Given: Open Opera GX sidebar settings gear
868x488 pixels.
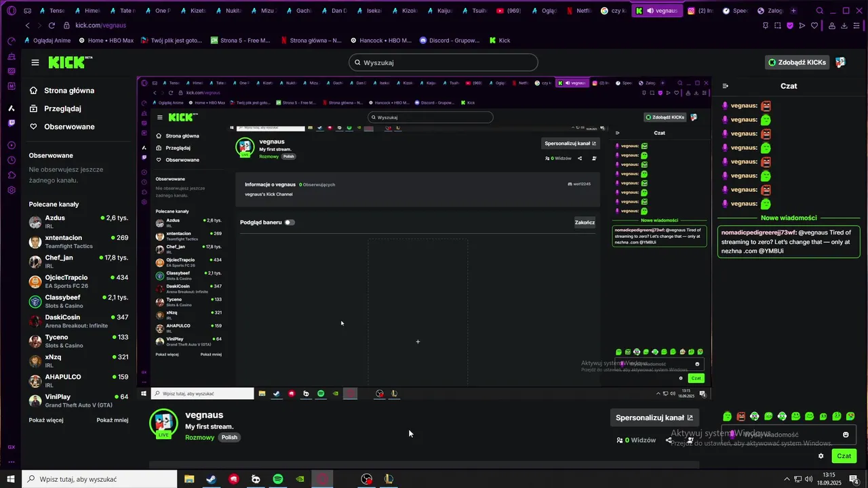Looking at the screenshot, I should 12,190.
